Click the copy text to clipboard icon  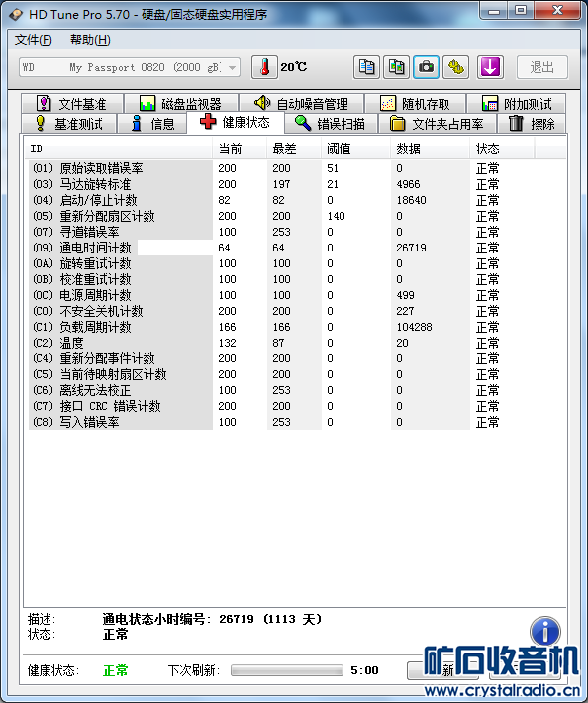coord(366,67)
